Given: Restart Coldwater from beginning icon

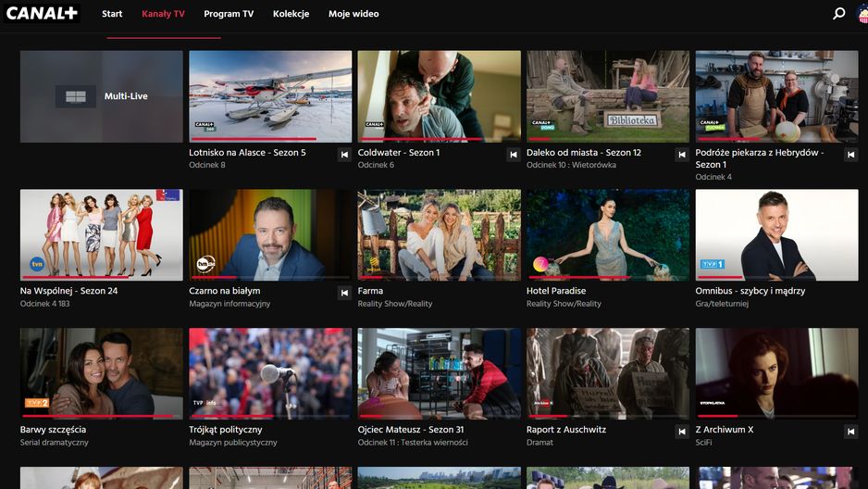Looking at the screenshot, I should click(514, 155).
